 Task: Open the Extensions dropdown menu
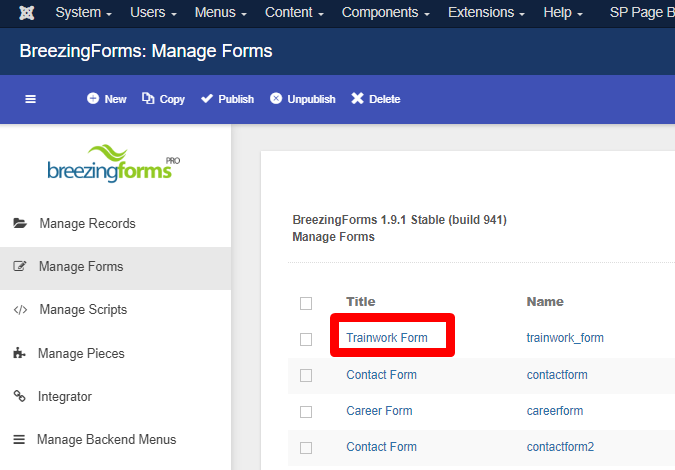[486, 12]
